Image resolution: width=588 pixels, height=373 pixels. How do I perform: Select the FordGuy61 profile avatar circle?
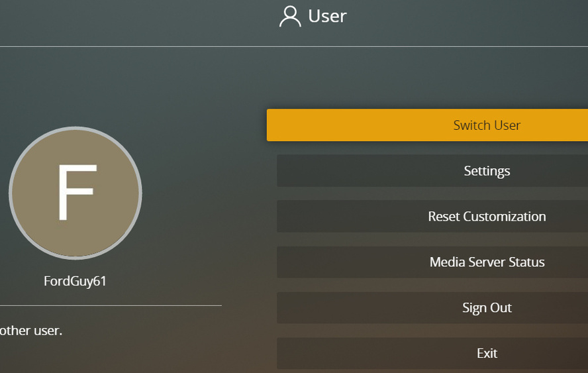coord(75,193)
